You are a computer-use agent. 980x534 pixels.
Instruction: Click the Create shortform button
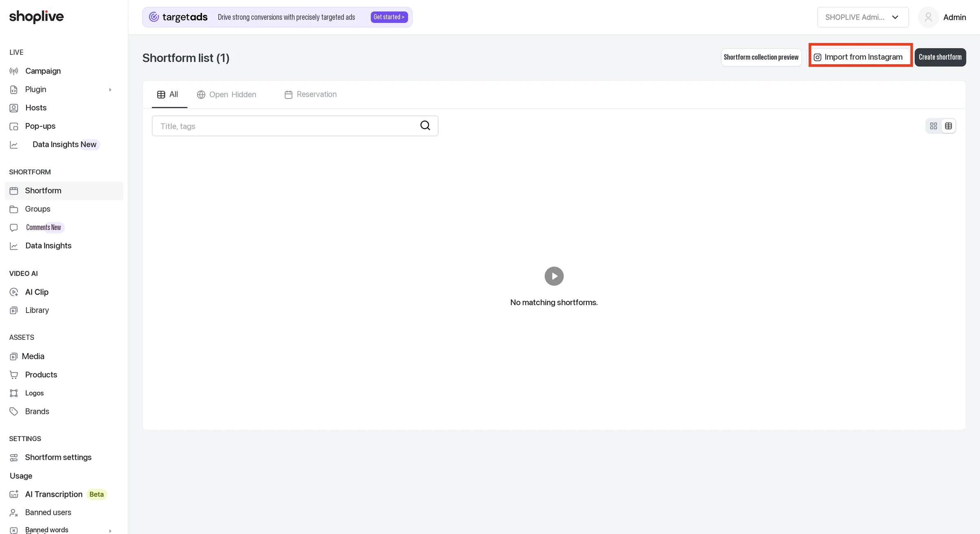940,57
